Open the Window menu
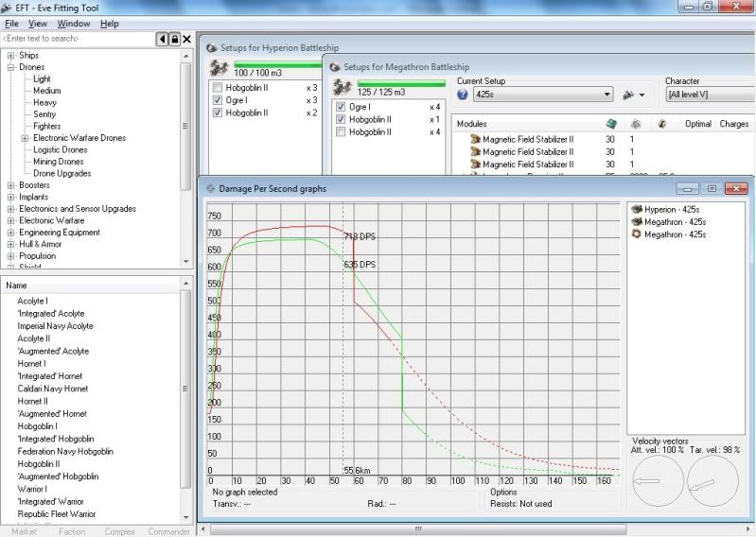Image resolution: width=756 pixels, height=537 pixels. [73, 24]
